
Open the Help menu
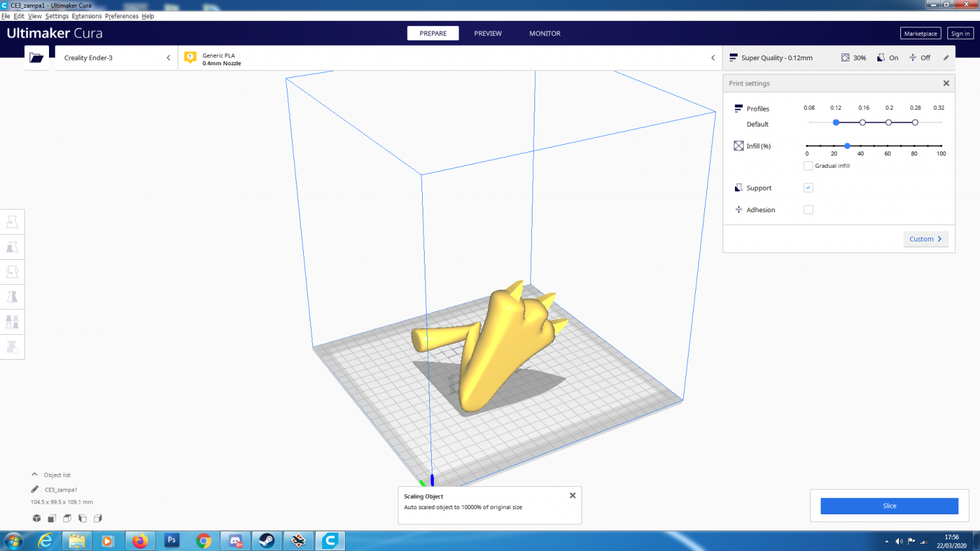coord(148,16)
